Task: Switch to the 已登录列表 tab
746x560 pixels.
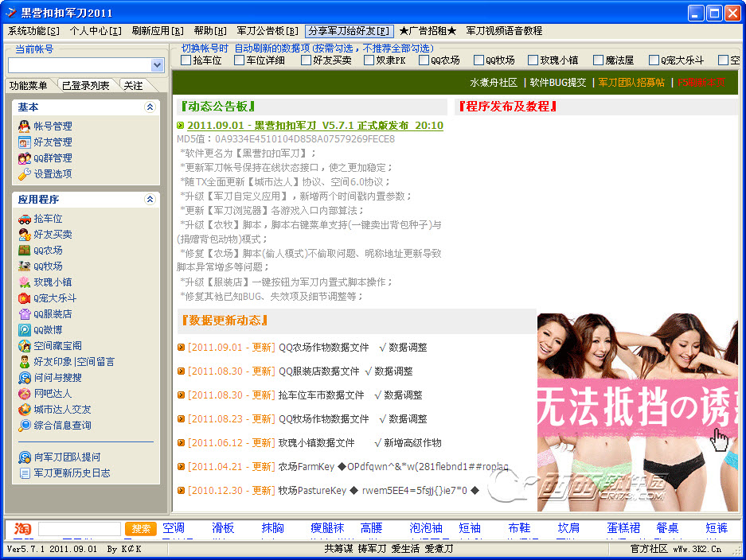Action: point(85,85)
